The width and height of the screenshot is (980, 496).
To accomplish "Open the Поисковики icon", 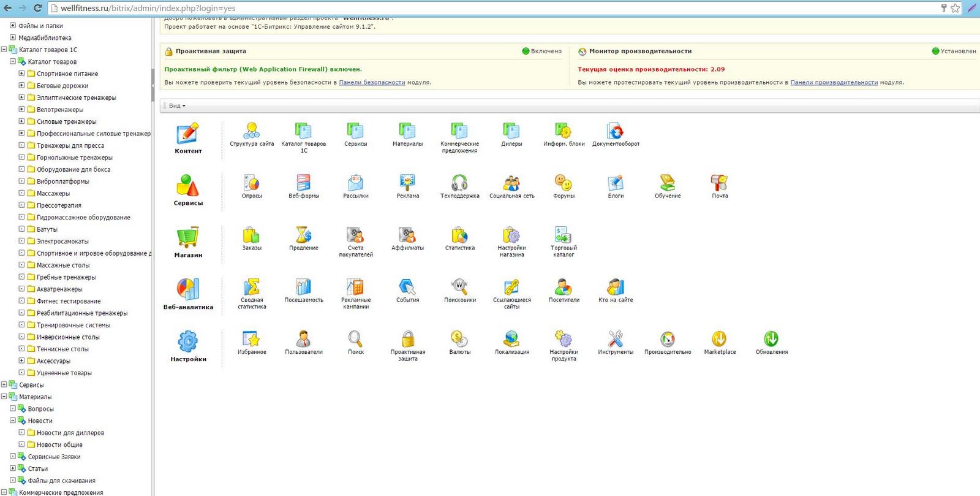I will click(x=459, y=287).
